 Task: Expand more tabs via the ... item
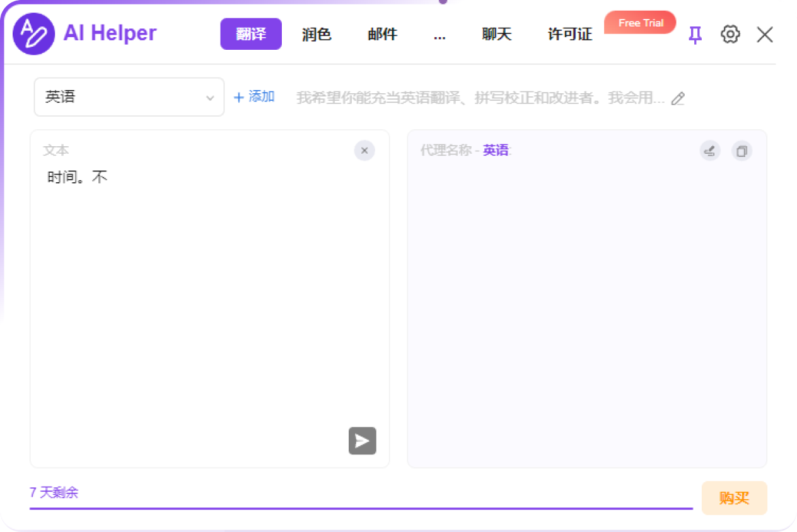(439, 34)
